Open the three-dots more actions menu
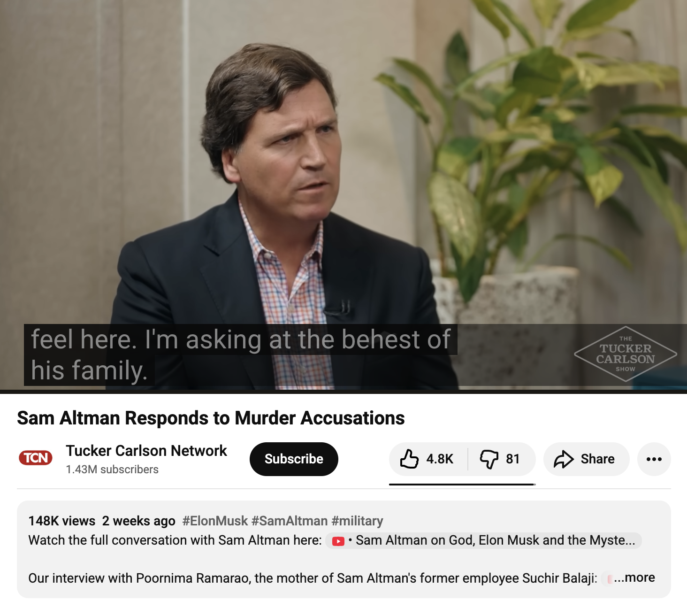The image size is (687, 616). (654, 459)
